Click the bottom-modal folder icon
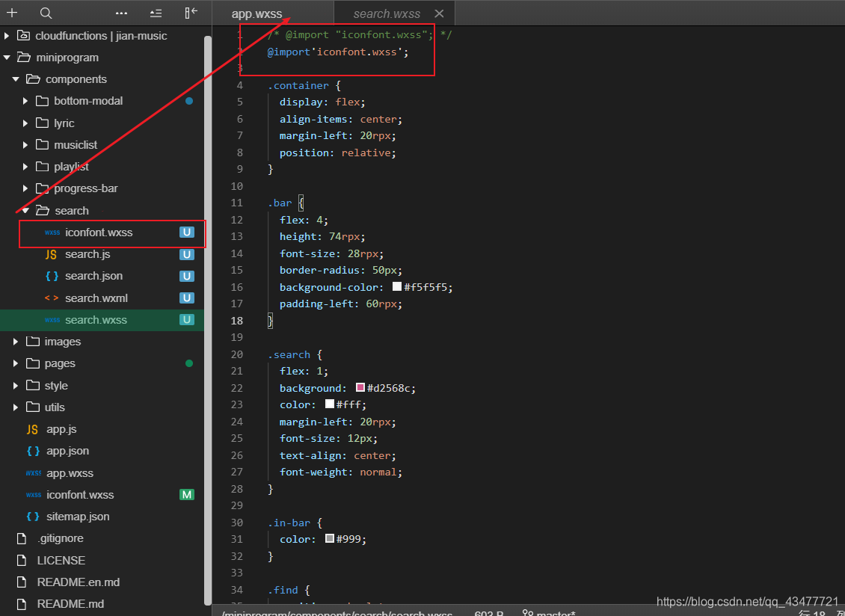 coord(42,101)
